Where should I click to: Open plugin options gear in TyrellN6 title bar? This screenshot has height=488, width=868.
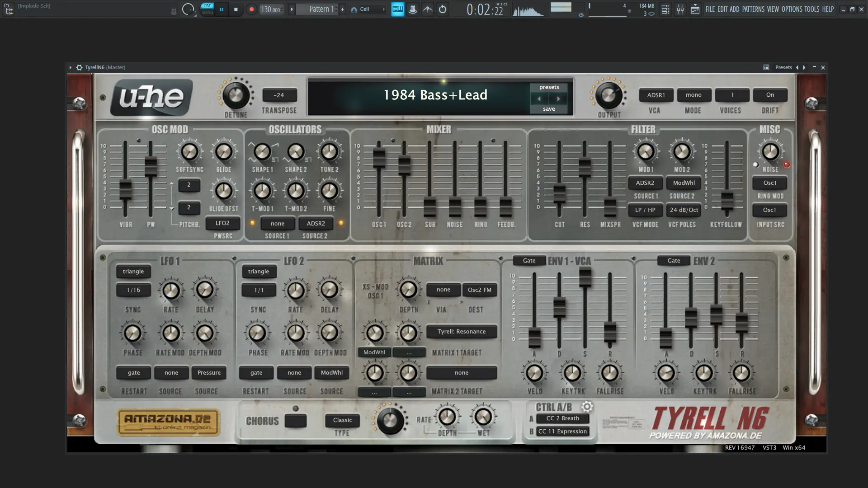coord(79,67)
